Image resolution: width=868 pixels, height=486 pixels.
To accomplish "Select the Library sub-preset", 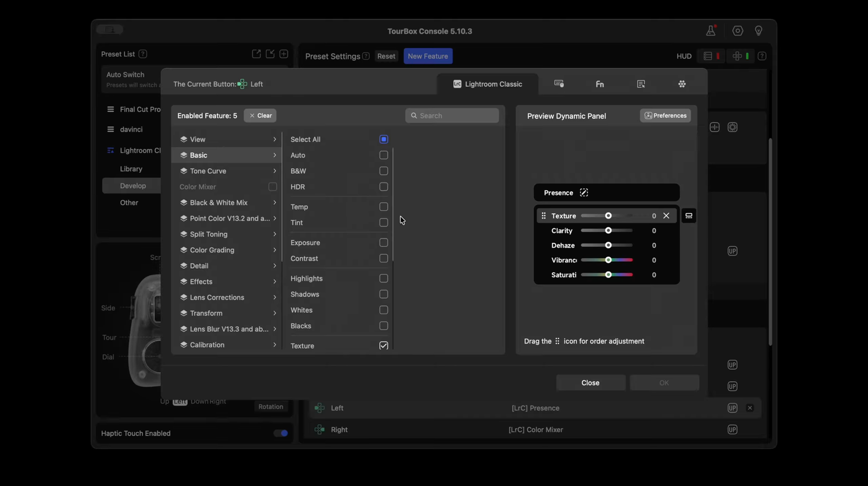I will coord(131,169).
